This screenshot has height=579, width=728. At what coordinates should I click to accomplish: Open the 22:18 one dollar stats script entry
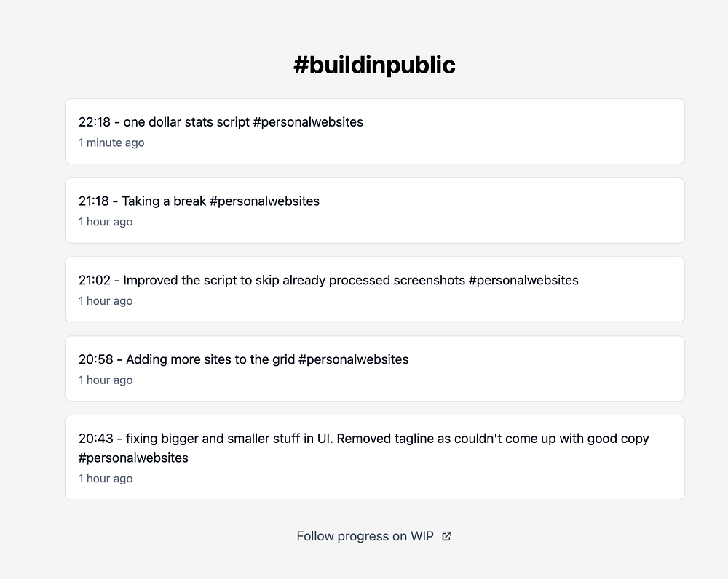tap(375, 132)
